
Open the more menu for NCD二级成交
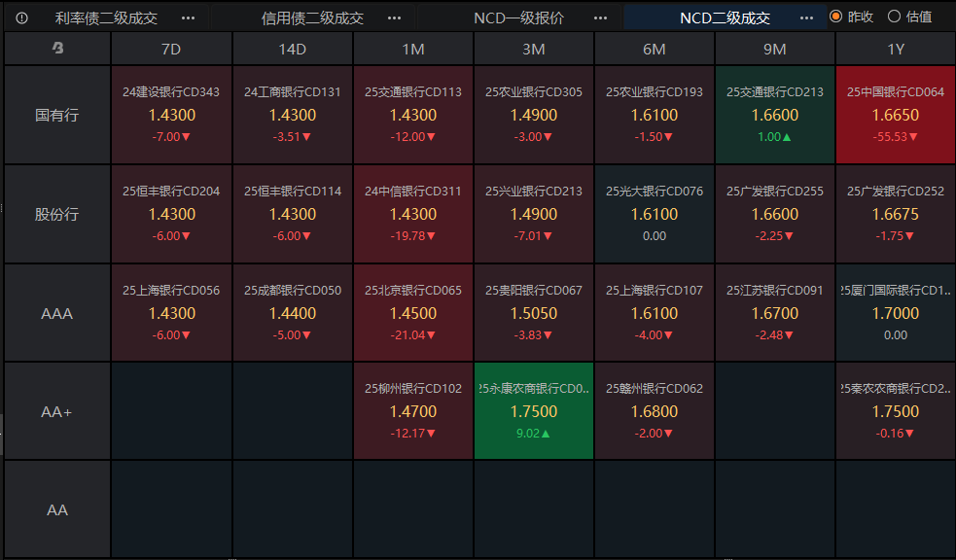tap(806, 17)
